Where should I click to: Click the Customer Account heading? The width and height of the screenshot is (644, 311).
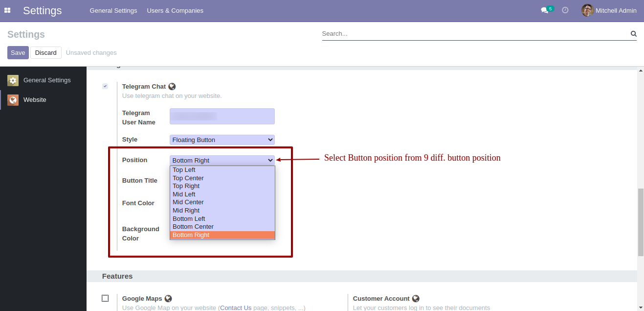tap(381, 299)
